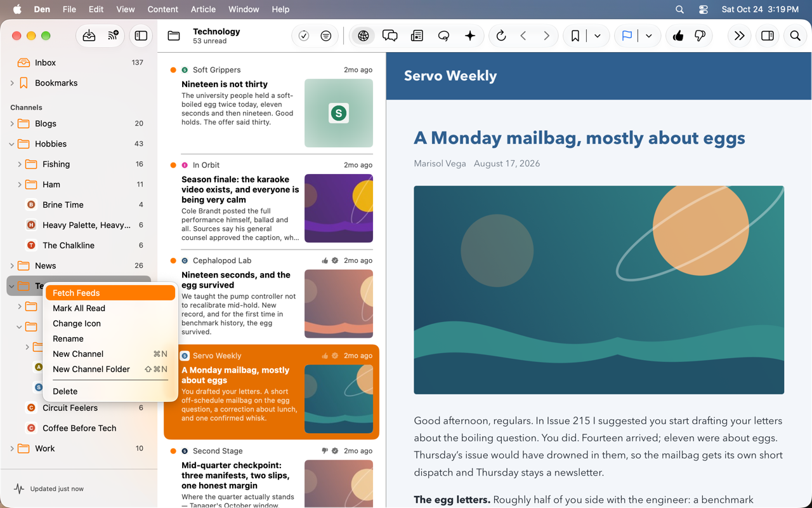Image resolution: width=812 pixels, height=508 pixels.
Task: Choose Fetch Feeds from the context menu
Action: pyautogui.click(x=110, y=293)
